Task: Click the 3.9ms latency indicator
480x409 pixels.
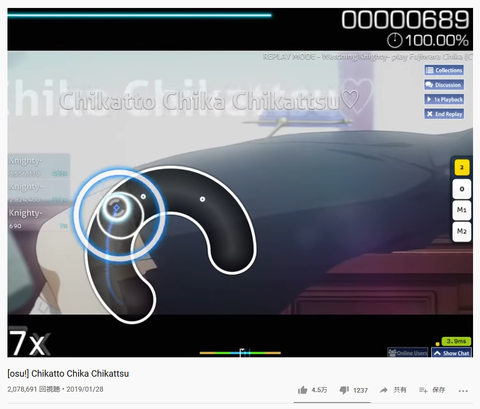Action: [x=456, y=341]
